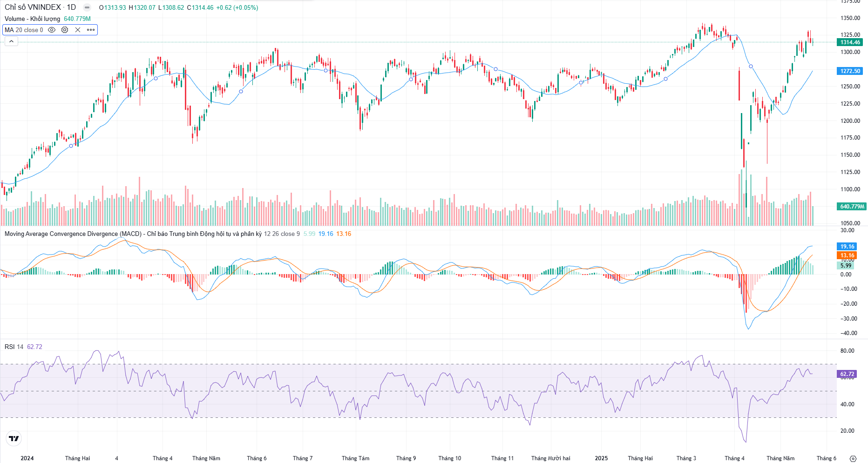
Task: Click the change value +0.62 (+0.05%)
Action: click(237, 7)
